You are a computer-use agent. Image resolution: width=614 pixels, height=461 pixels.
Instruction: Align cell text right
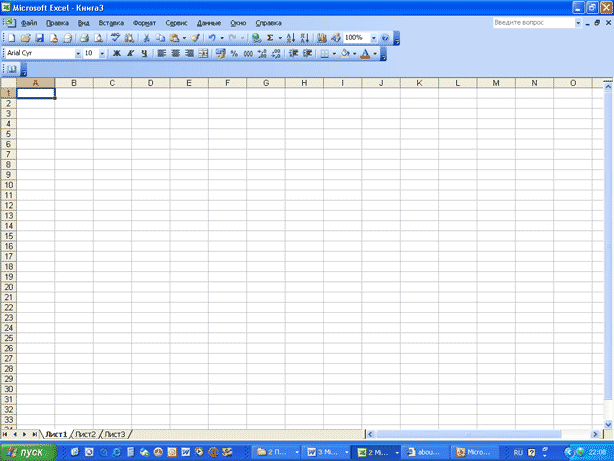190,53
